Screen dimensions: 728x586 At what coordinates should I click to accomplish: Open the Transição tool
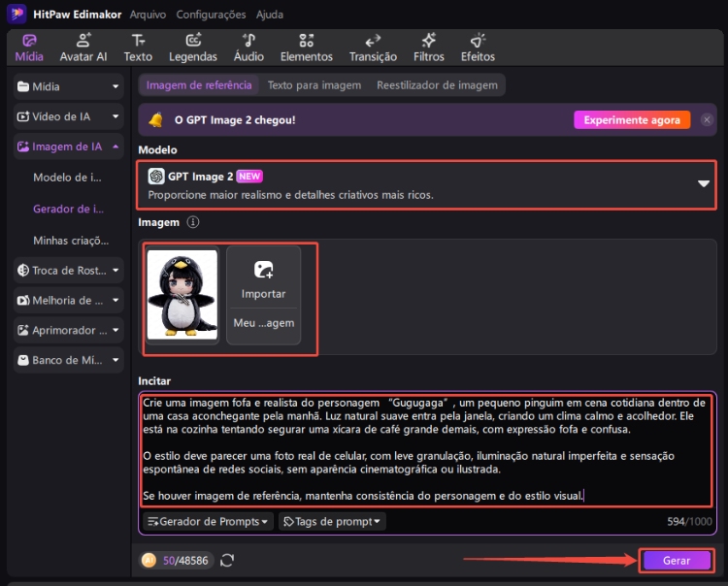pos(374,48)
